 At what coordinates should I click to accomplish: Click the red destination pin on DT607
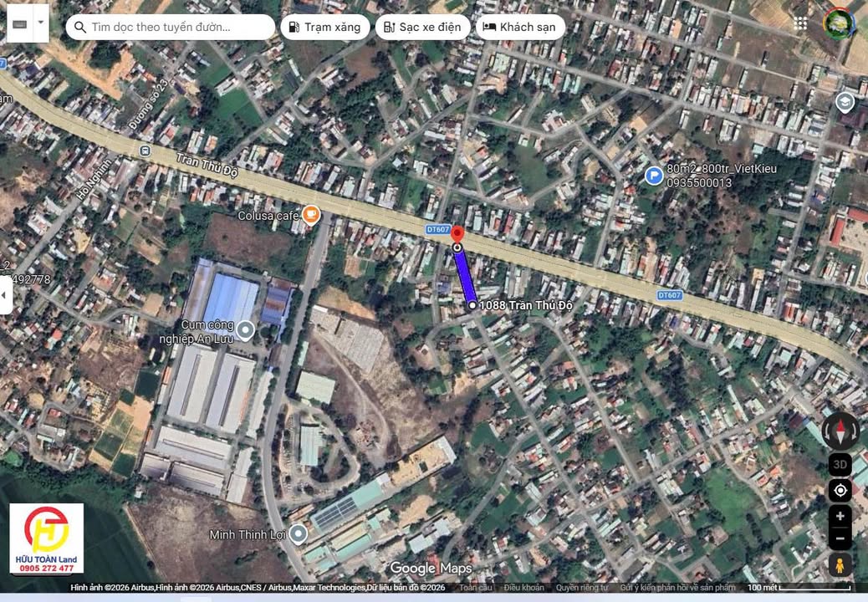pos(457,233)
